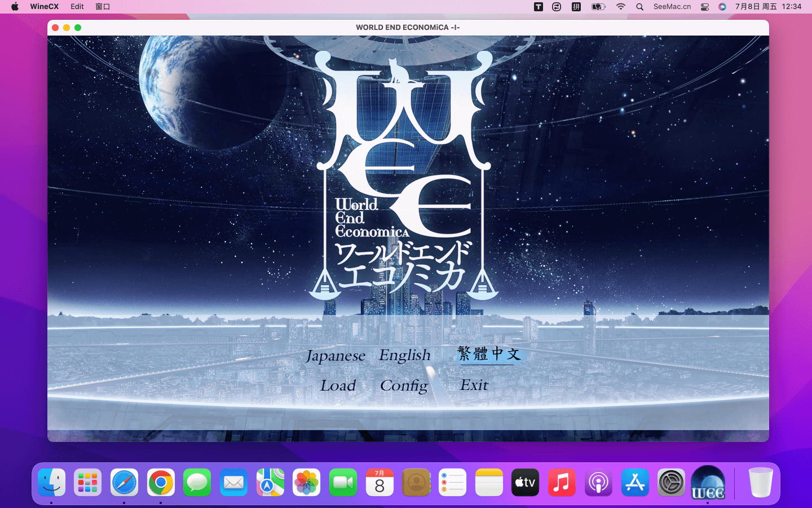Open Launchpad from the Dock

[x=88, y=483]
